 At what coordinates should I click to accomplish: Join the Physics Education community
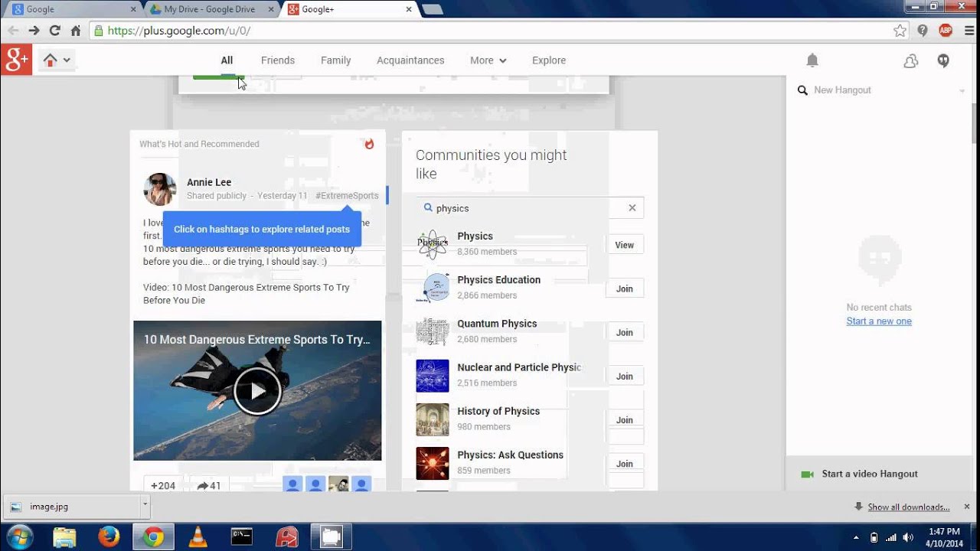625,289
